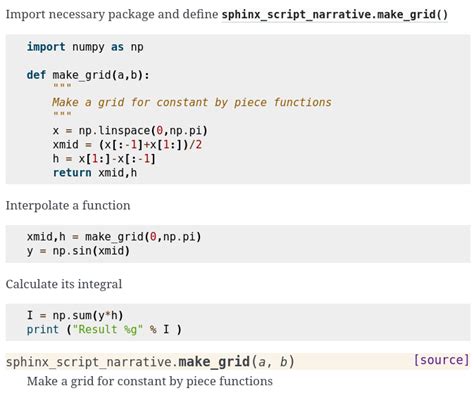474x393 pixels.
Task: Click the print("Result %g" % I) line
Action: pyautogui.click(x=104, y=330)
